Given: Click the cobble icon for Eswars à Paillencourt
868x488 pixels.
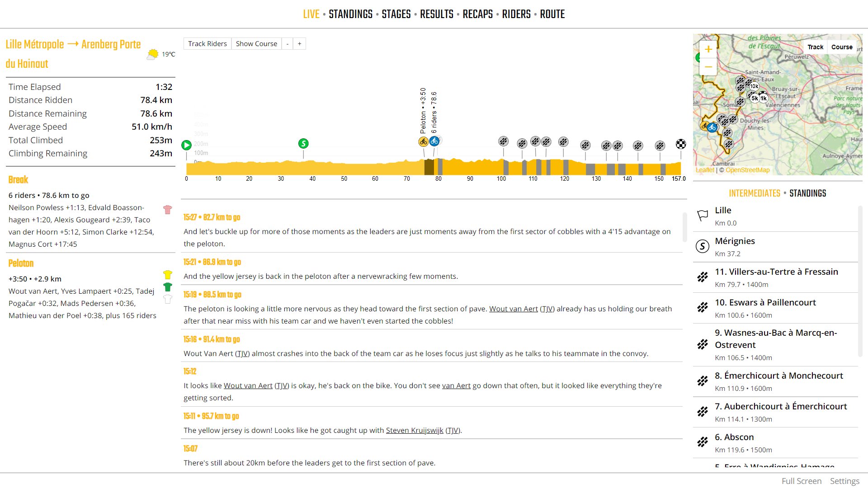Looking at the screenshot, I should pos(703,308).
